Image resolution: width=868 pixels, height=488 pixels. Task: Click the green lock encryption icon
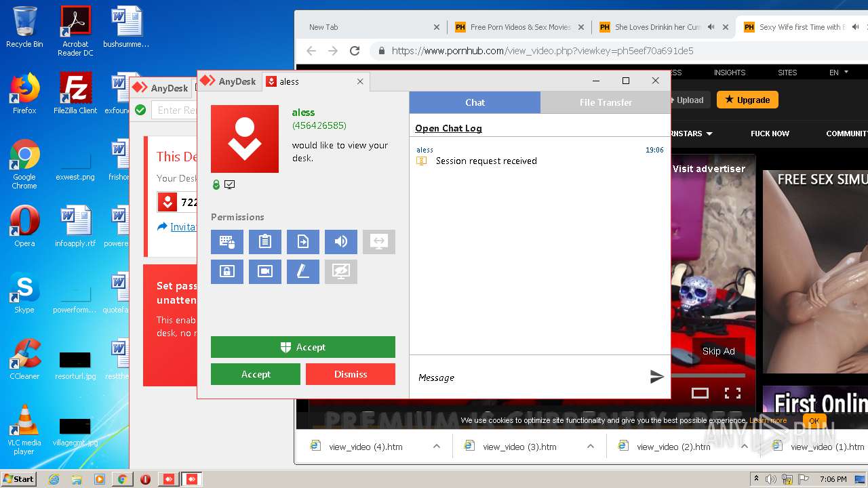(216, 184)
